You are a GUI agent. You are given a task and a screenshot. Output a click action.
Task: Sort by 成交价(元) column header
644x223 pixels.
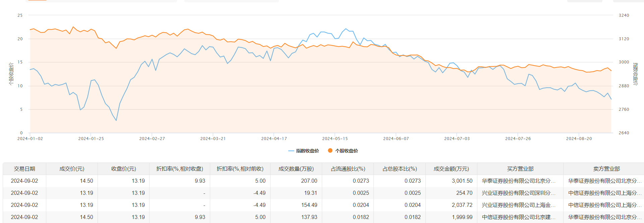[72, 169]
